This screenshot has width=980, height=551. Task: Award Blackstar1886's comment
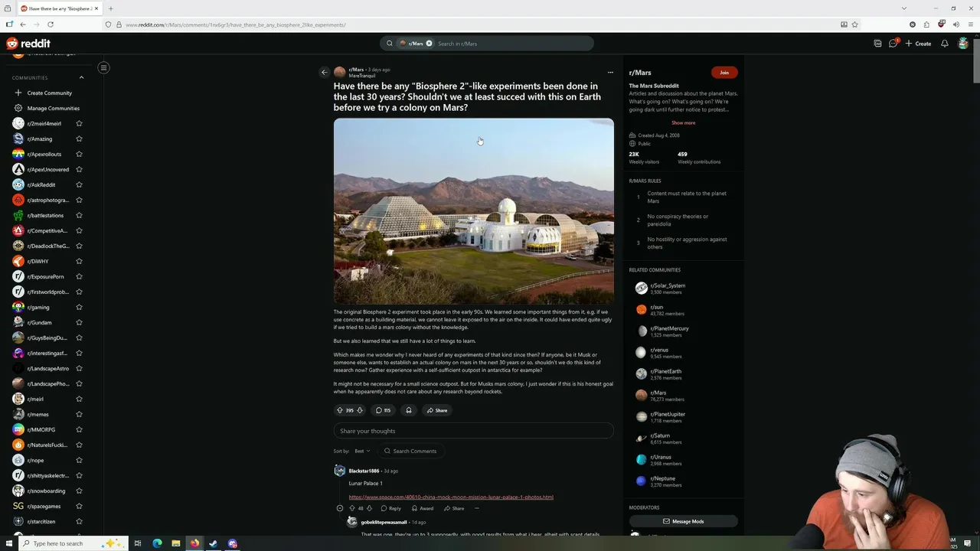click(x=423, y=508)
